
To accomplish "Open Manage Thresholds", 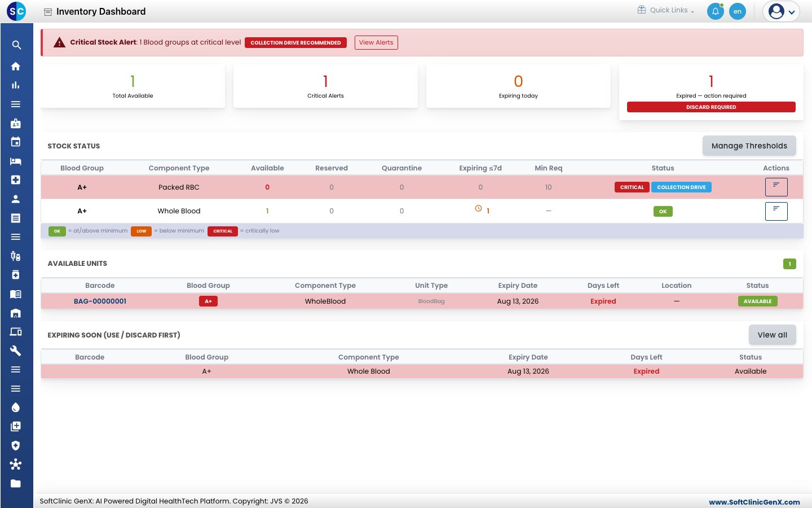I will pos(749,146).
